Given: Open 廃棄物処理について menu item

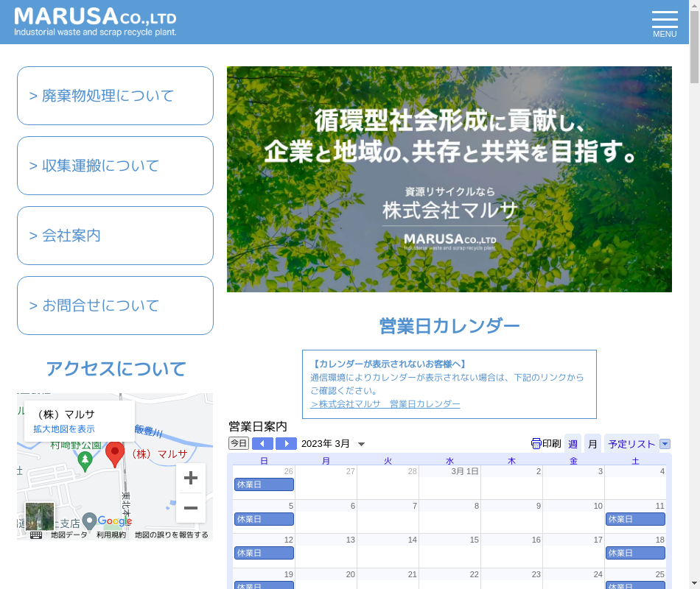Looking at the screenshot, I should pos(115,96).
